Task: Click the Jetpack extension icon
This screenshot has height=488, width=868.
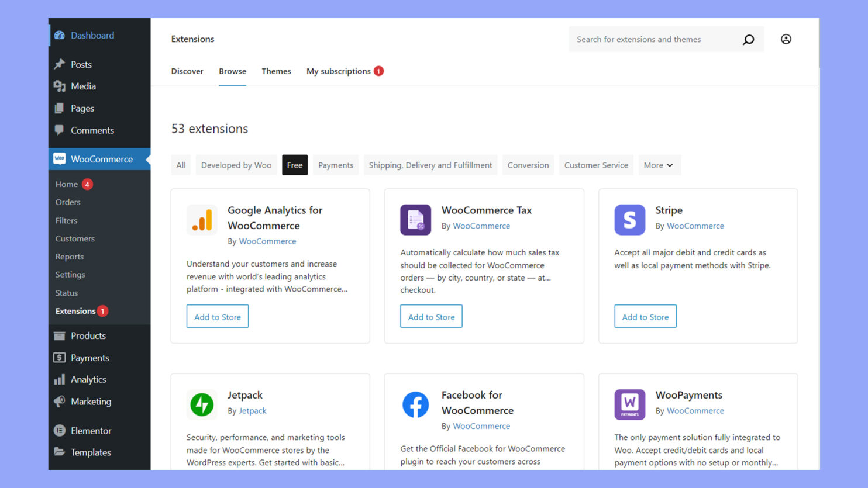Action: 201,404
